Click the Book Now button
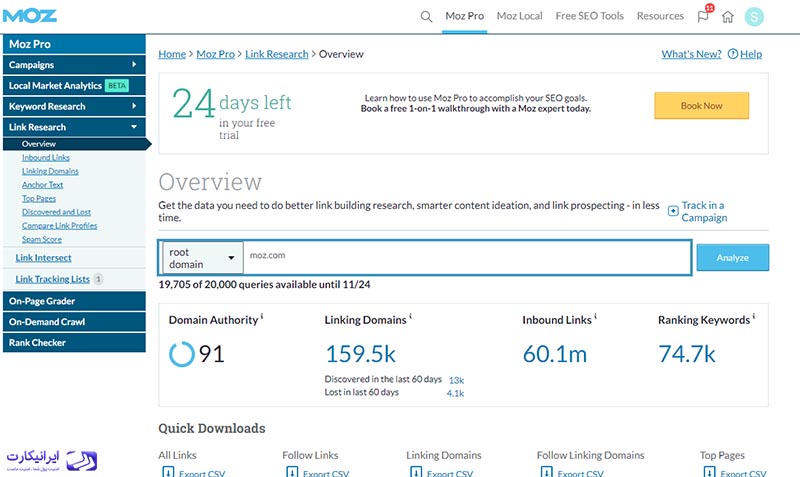The width and height of the screenshot is (800, 477). pos(702,106)
